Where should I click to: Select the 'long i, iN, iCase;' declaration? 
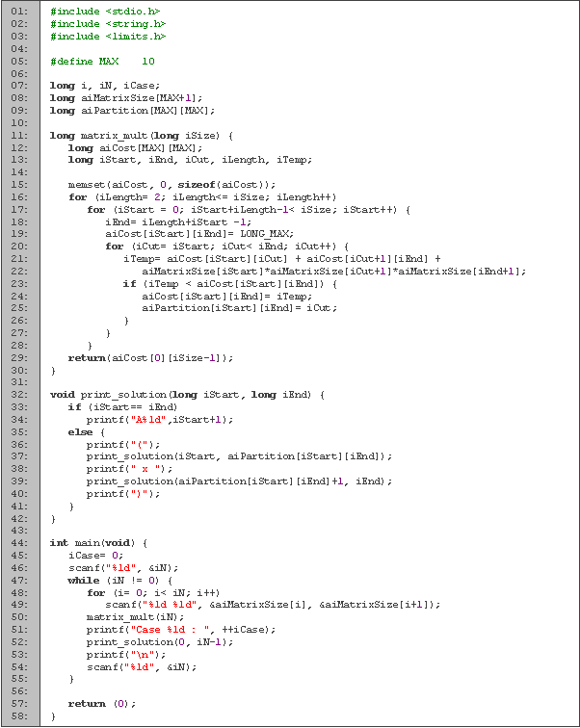[x=105, y=86]
